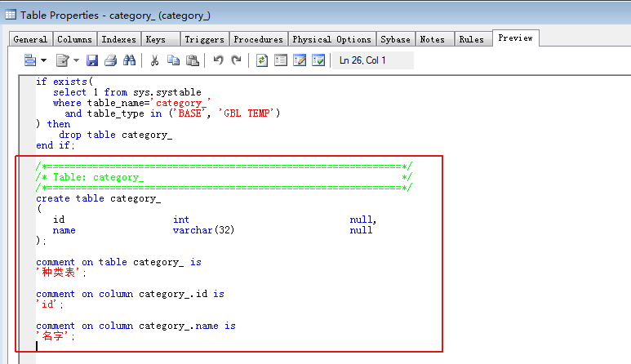
Task: Click the list-with-pencil toolbar icon
Action: click(x=300, y=60)
